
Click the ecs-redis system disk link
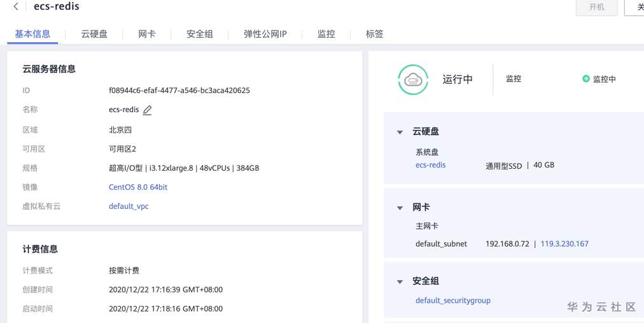click(430, 165)
